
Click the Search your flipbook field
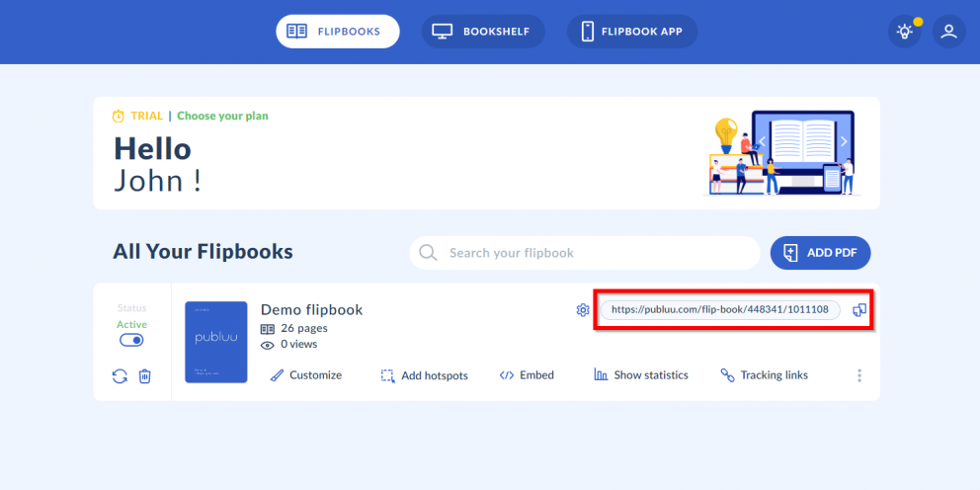(x=593, y=253)
